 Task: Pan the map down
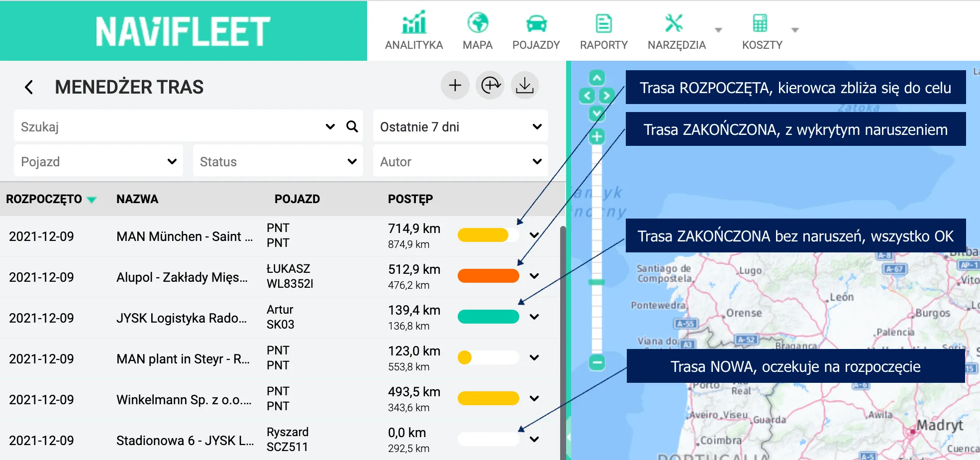tap(597, 113)
